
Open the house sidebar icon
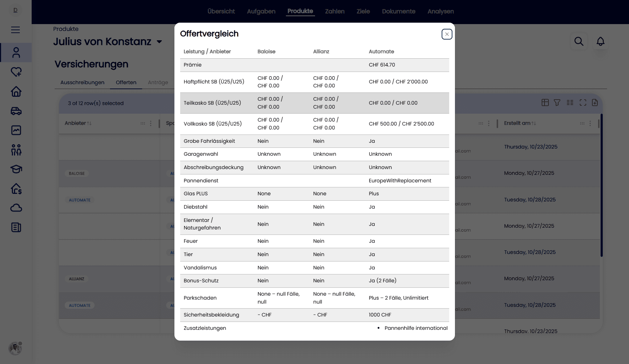coord(16,91)
